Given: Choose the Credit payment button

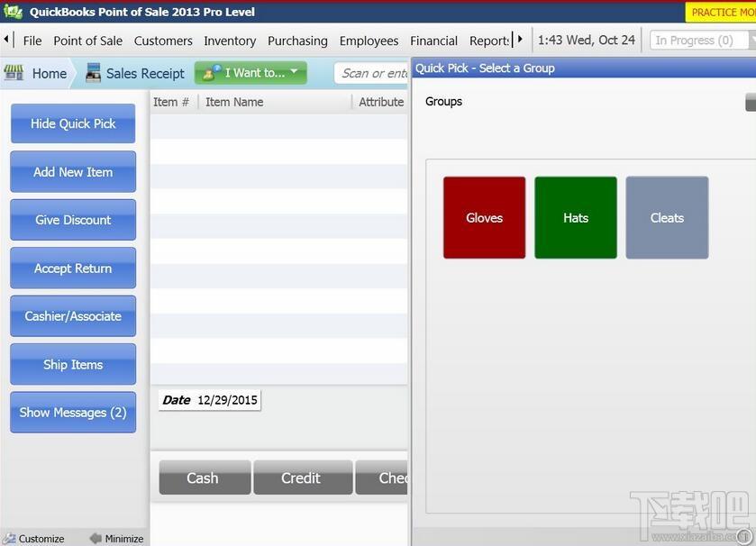Looking at the screenshot, I should click(303, 478).
